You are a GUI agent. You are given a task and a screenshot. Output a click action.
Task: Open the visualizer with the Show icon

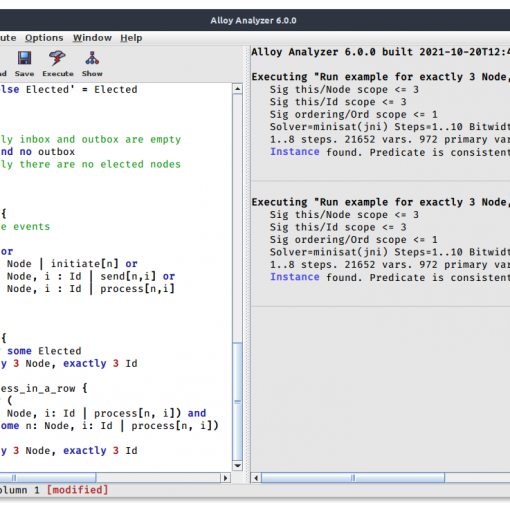click(x=92, y=64)
